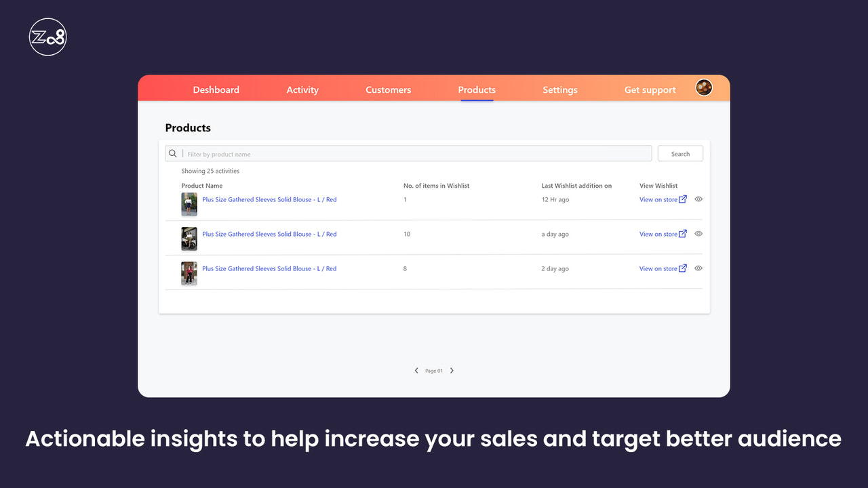Open the profile avatar in the top bar
Screen dimensions: 868x488
coord(704,87)
